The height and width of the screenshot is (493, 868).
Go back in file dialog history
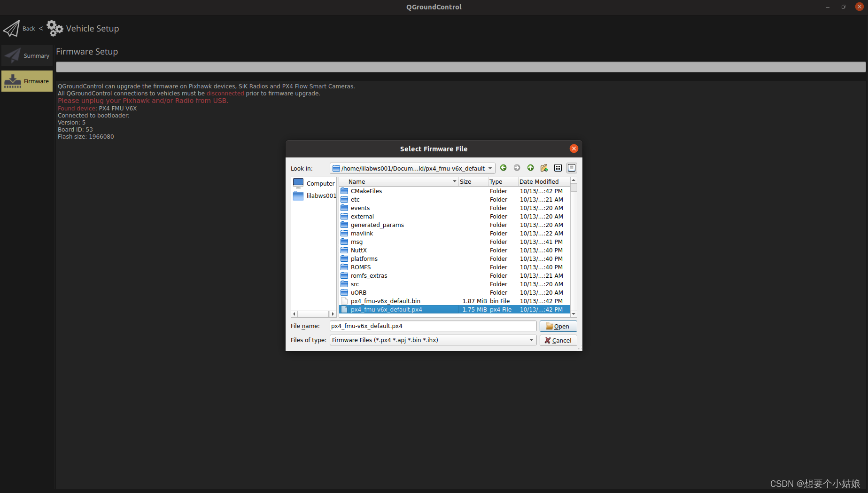pos(503,168)
